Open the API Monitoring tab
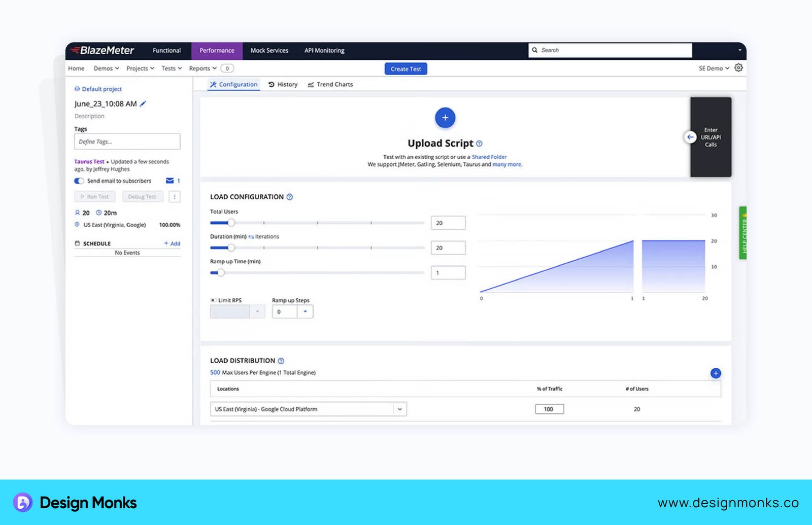Viewport: 812px width, 525px height. (x=324, y=50)
